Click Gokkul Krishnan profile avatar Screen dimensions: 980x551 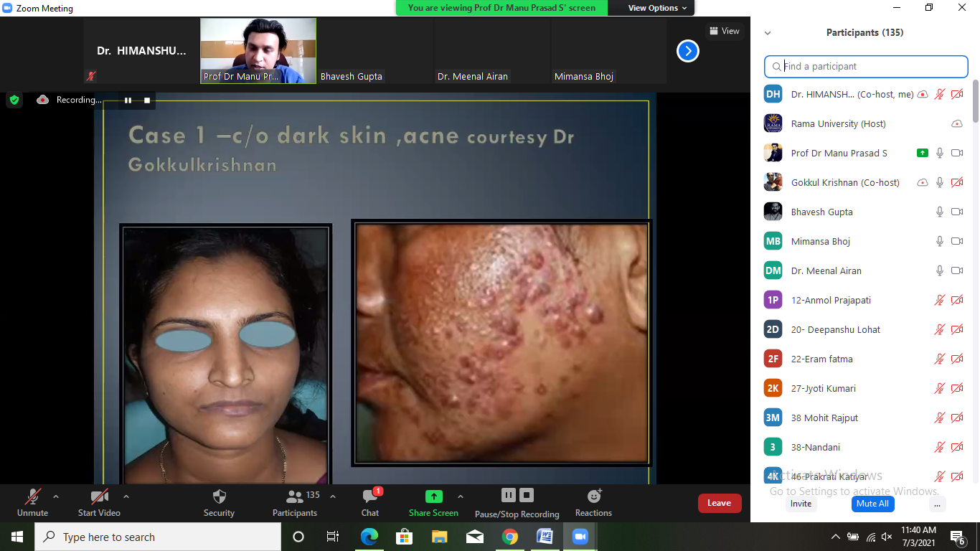pos(773,182)
